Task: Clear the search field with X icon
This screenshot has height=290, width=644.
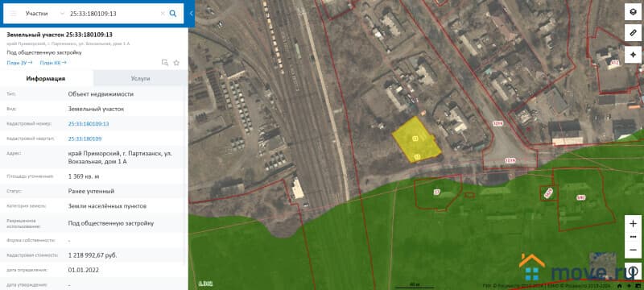Action: pyautogui.click(x=163, y=14)
